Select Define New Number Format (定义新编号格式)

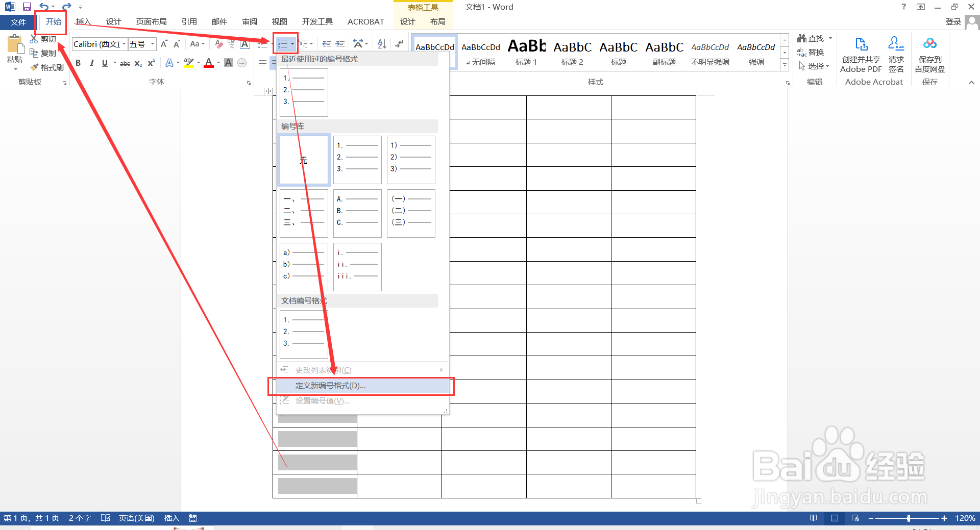coord(363,386)
